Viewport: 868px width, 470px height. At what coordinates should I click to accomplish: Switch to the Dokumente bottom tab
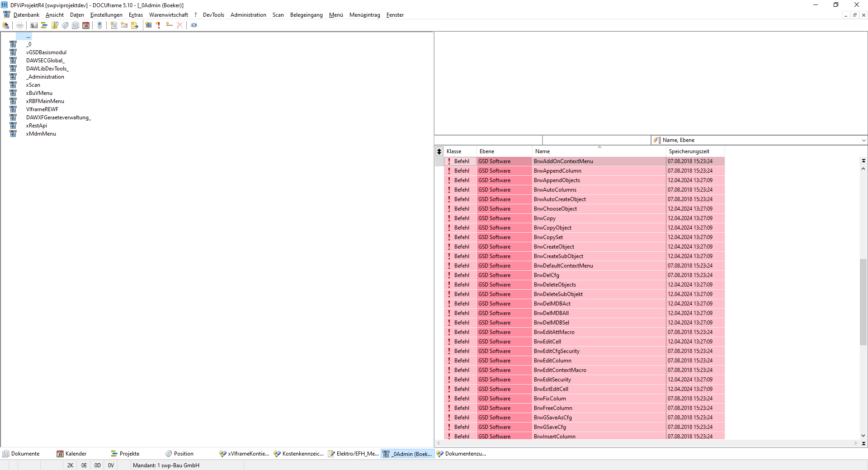[x=21, y=454]
